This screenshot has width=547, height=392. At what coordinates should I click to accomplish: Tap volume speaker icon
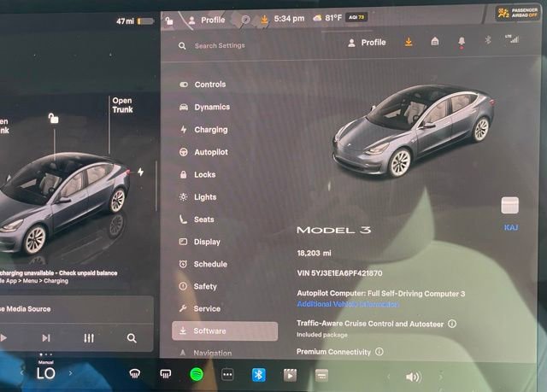414,377
